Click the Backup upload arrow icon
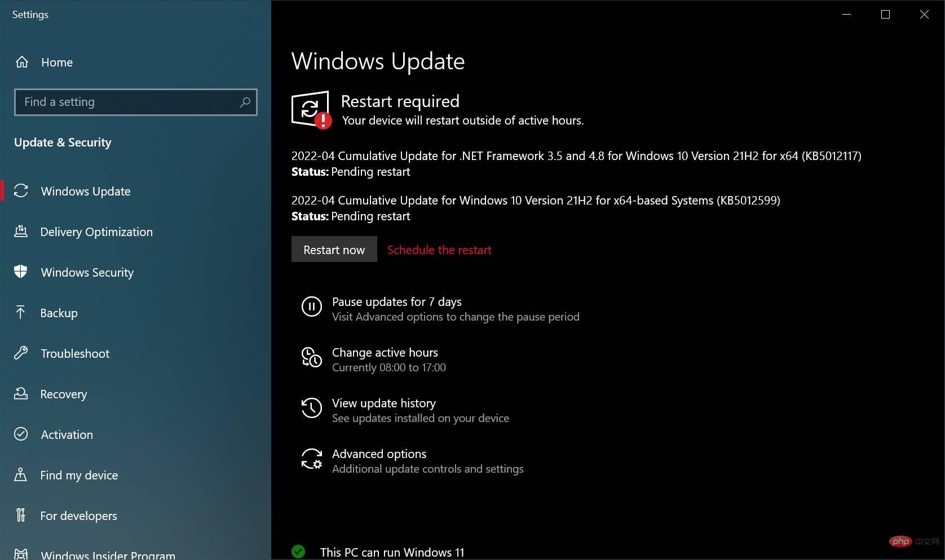The image size is (945, 560). click(x=21, y=312)
